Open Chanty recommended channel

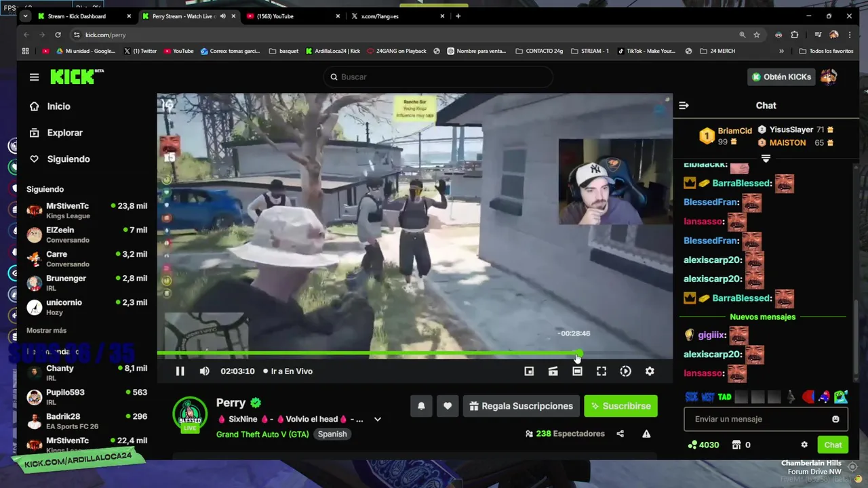[x=86, y=373]
